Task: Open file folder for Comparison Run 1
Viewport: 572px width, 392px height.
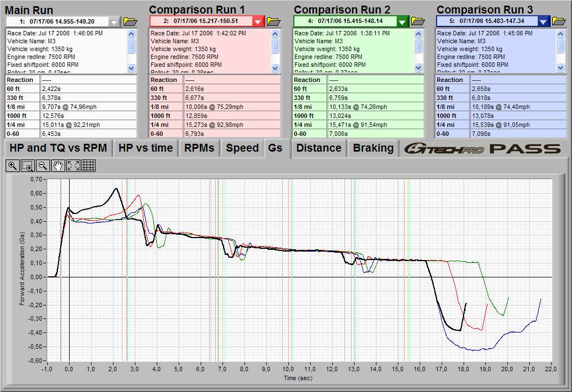Action: tap(274, 21)
